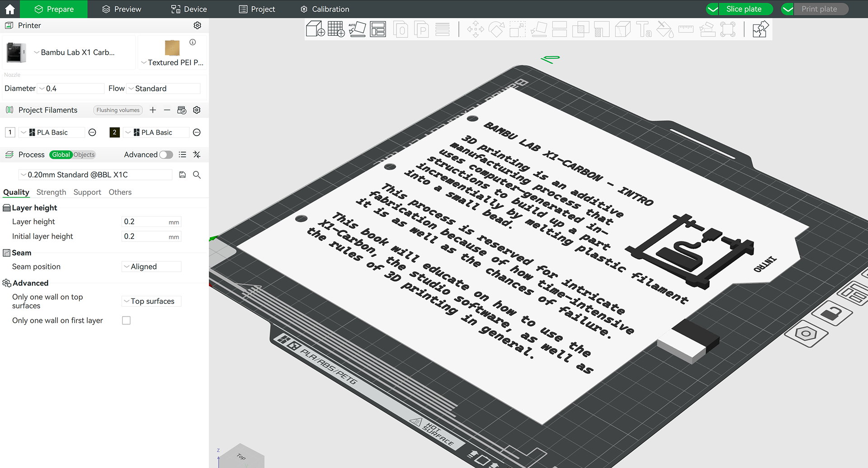Open the nozzle Diameter dropdown
The height and width of the screenshot is (468, 868).
click(72, 89)
